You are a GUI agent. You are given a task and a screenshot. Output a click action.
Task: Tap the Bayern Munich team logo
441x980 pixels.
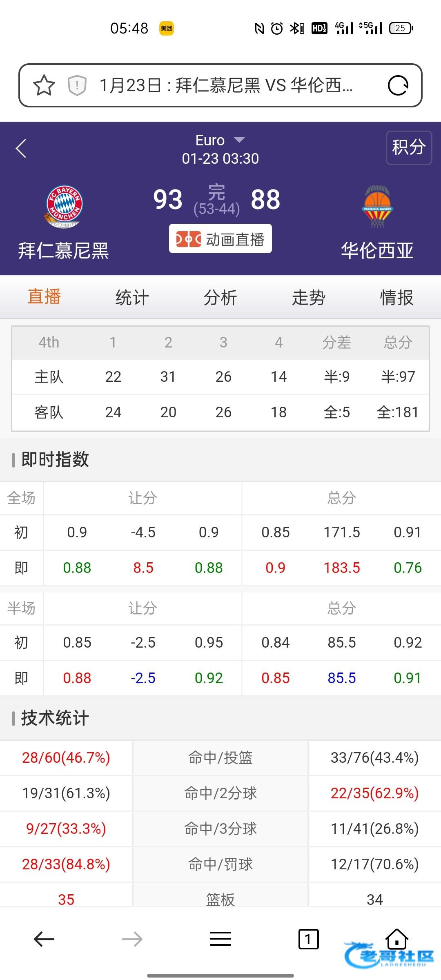(x=64, y=206)
